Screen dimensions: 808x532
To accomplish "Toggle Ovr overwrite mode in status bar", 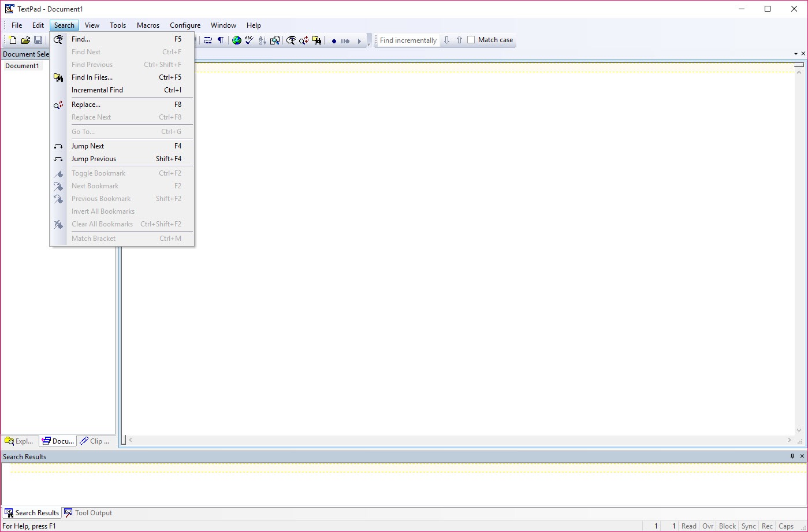I will (x=708, y=526).
